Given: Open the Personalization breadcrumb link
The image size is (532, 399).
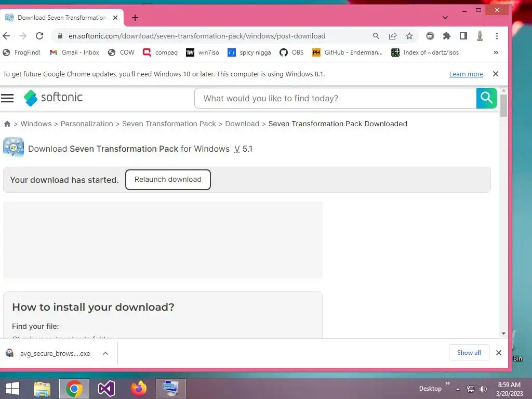Looking at the screenshot, I should 87,124.
